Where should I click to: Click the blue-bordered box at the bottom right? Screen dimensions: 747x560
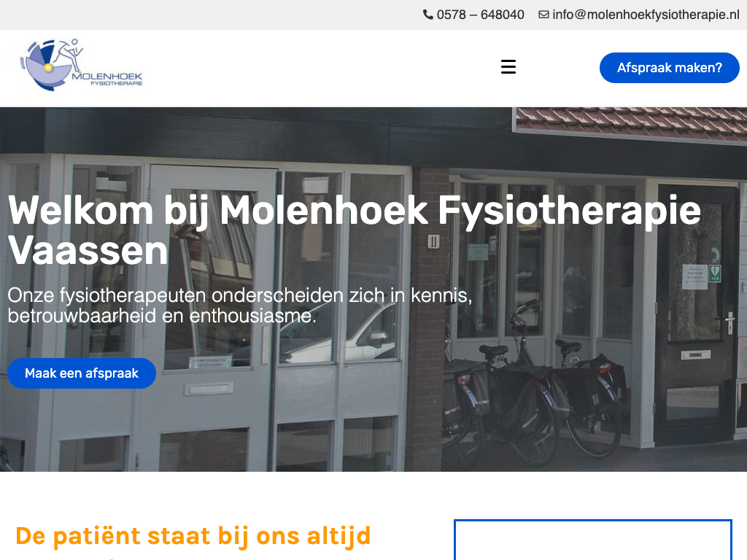pyautogui.click(x=592, y=540)
